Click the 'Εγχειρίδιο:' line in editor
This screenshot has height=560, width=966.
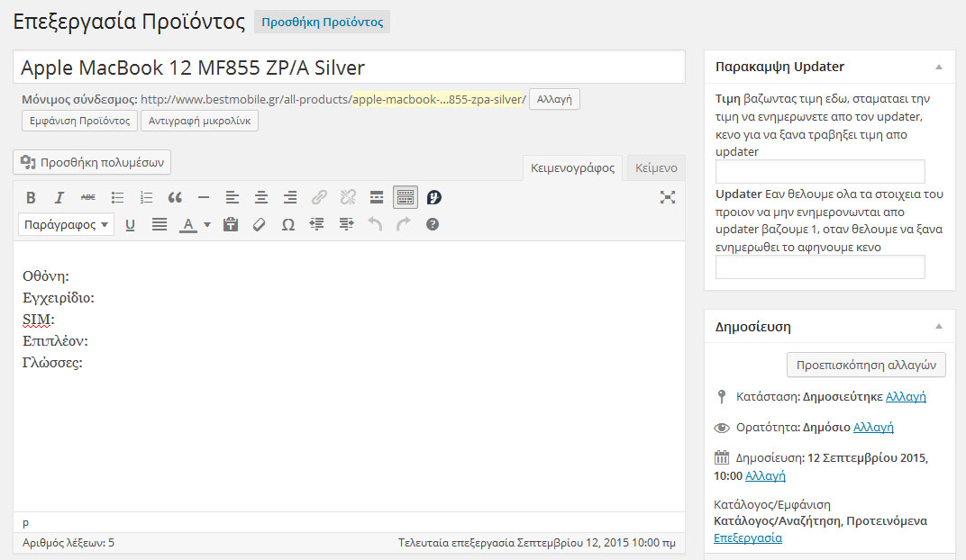click(59, 298)
